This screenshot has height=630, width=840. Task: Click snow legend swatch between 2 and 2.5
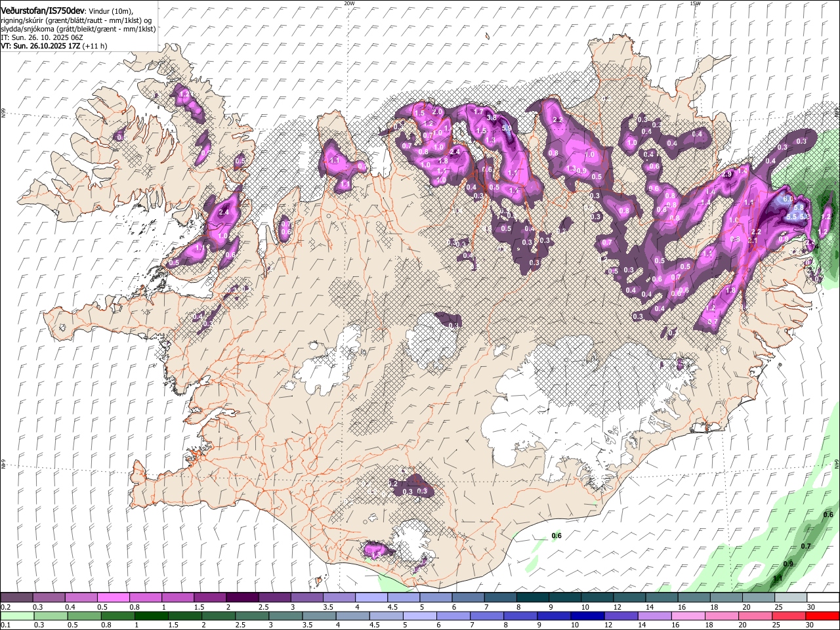point(241,597)
